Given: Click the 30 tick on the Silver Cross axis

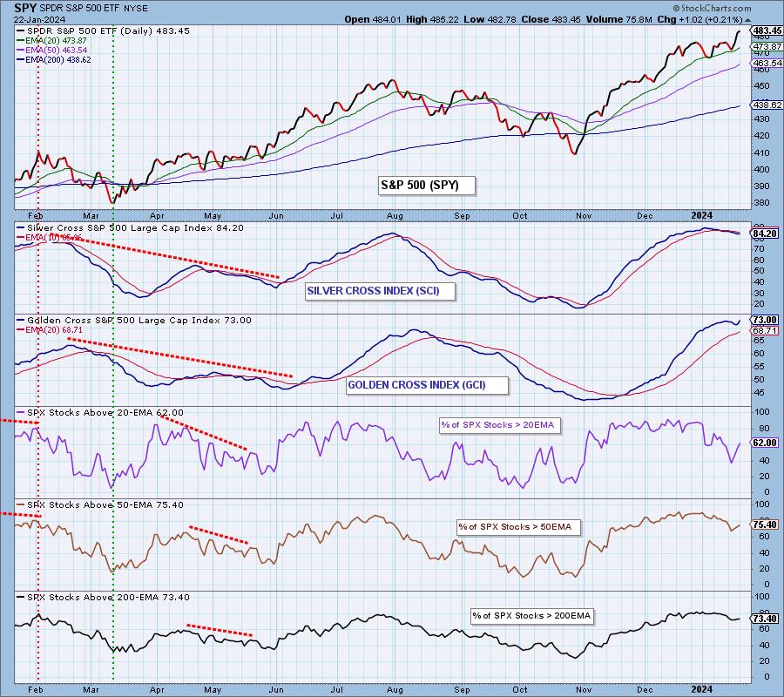Looking at the screenshot, I should tap(760, 293).
